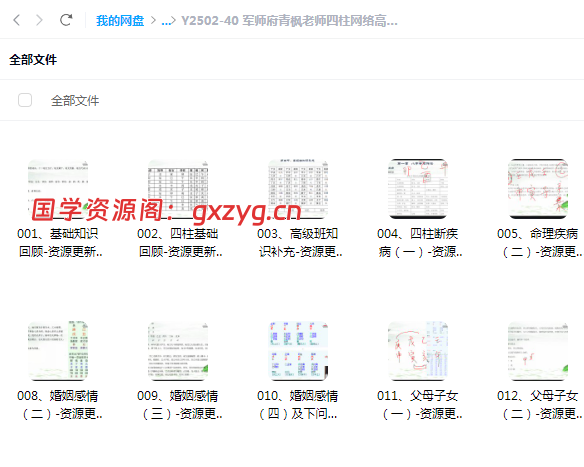584x467 pixels.
Task: Open 我的网盘 breadcrumb link
Action: point(120,21)
